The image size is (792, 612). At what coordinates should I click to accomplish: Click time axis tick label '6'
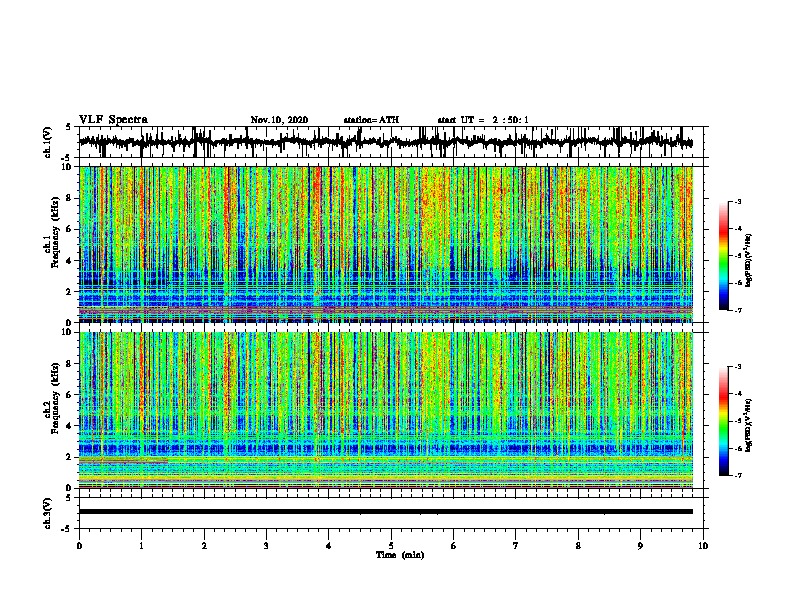pyautogui.click(x=454, y=546)
